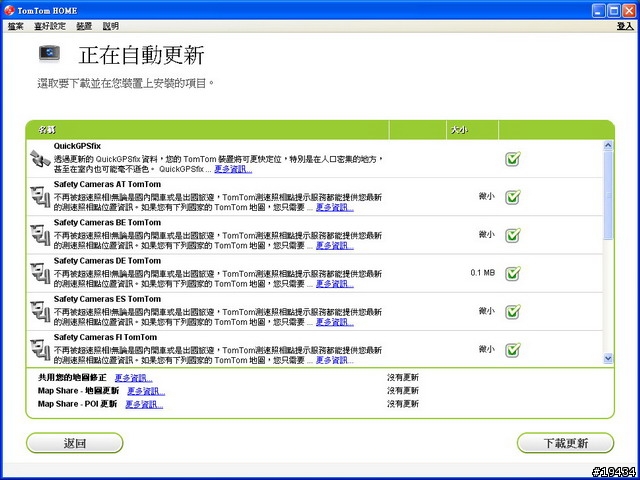
Task: Click 沒有更新 status for 共用您的地圖修正
Action: 403,378
